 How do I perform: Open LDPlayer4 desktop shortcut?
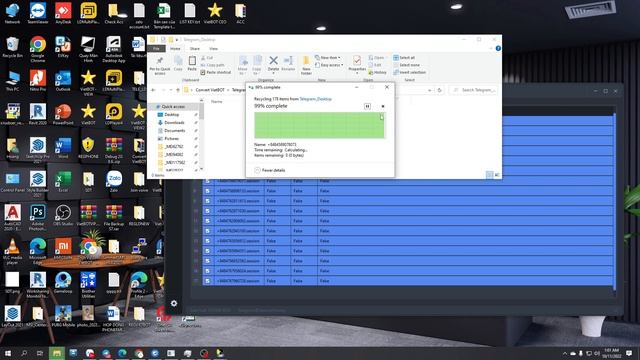pos(113,114)
